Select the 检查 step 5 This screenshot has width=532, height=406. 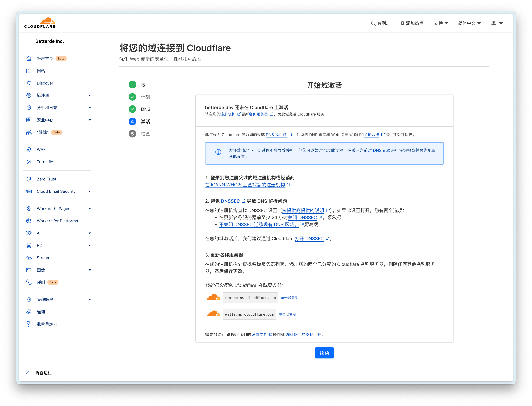point(139,134)
